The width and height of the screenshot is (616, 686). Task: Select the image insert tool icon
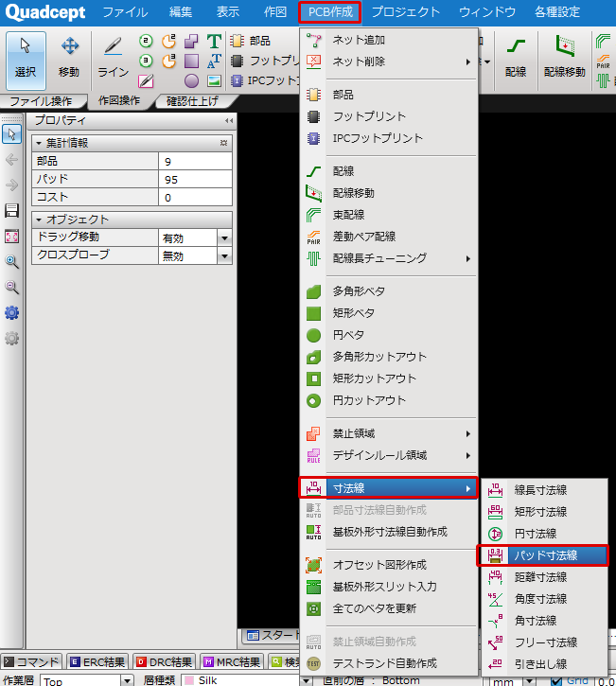point(214,80)
